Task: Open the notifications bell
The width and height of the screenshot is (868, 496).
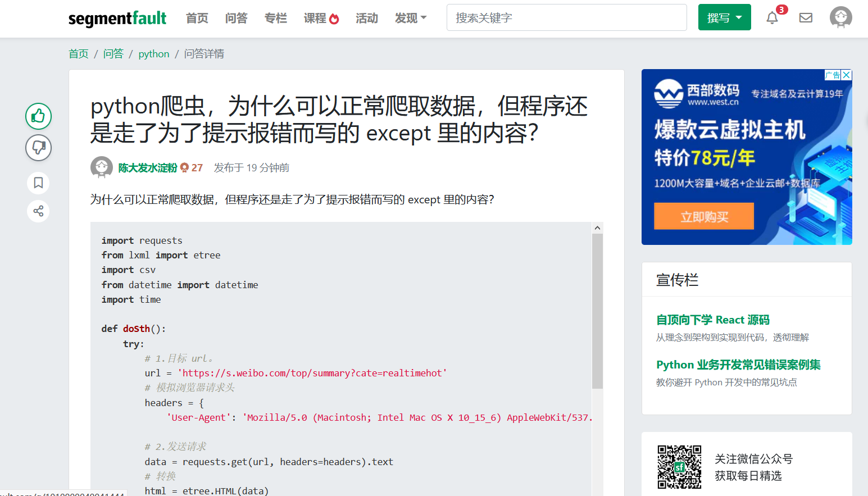Action: coord(772,18)
